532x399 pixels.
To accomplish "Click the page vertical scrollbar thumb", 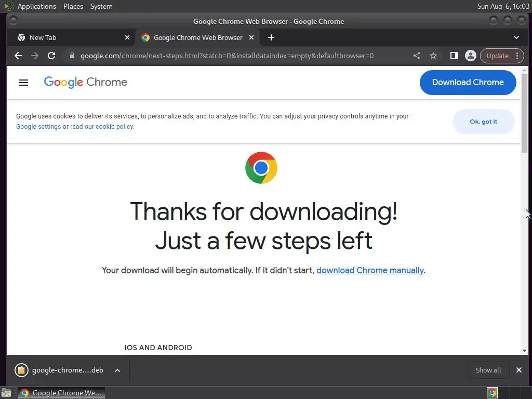I will click(525, 112).
